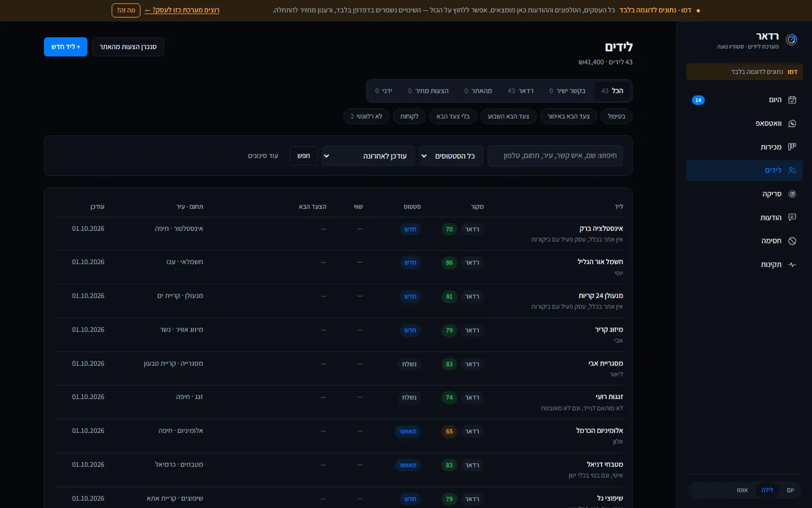Open the הצעות מחיר tab
Screen dimensions: 812x508
(429, 91)
